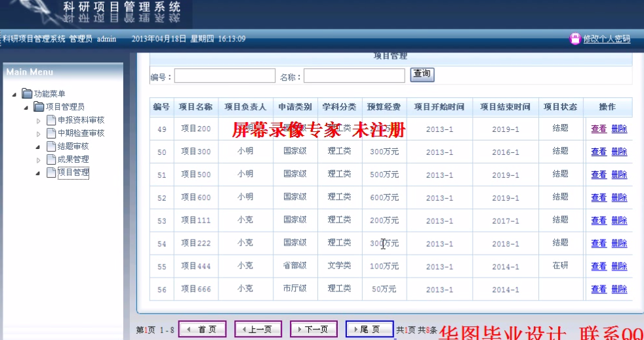Screen dimensions: 644x340
Task: Click the page icon beside 成果管理
Action: [51, 159]
